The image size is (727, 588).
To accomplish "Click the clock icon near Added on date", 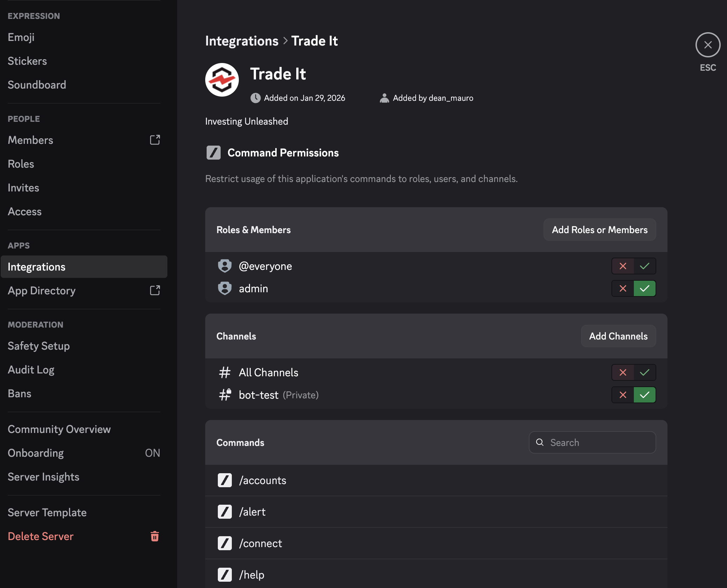I will tap(256, 98).
